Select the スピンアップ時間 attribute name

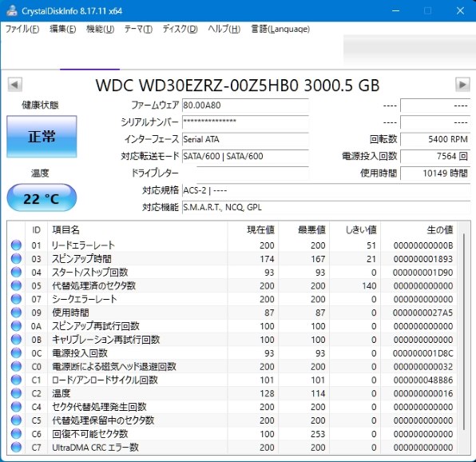tap(81, 259)
